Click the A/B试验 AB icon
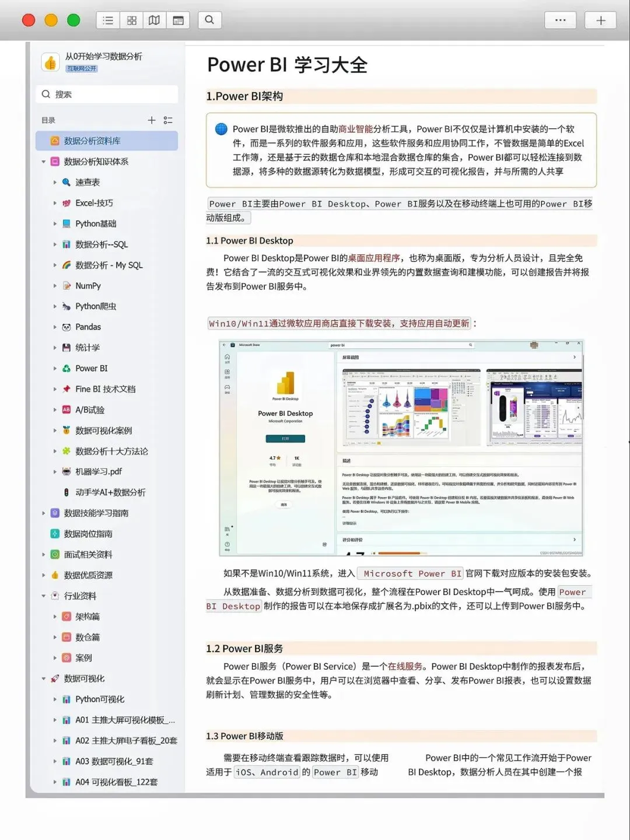Viewport: 630px width, 840px height. click(x=66, y=410)
